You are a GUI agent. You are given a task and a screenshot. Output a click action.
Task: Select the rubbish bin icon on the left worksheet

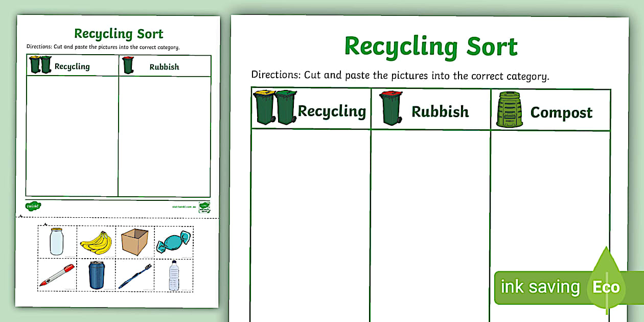128,65
